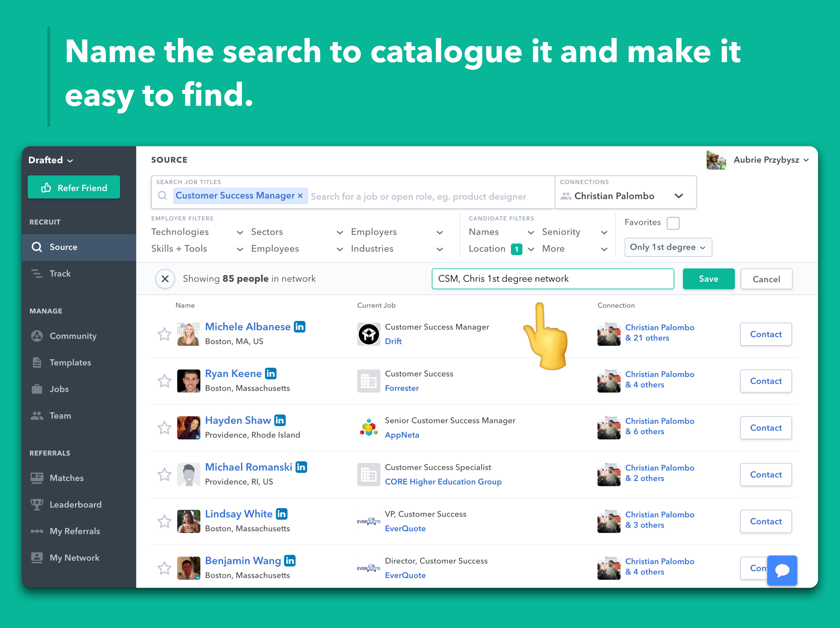Click Contact for Lindsay White
The width and height of the screenshot is (840, 628).
tap(766, 521)
